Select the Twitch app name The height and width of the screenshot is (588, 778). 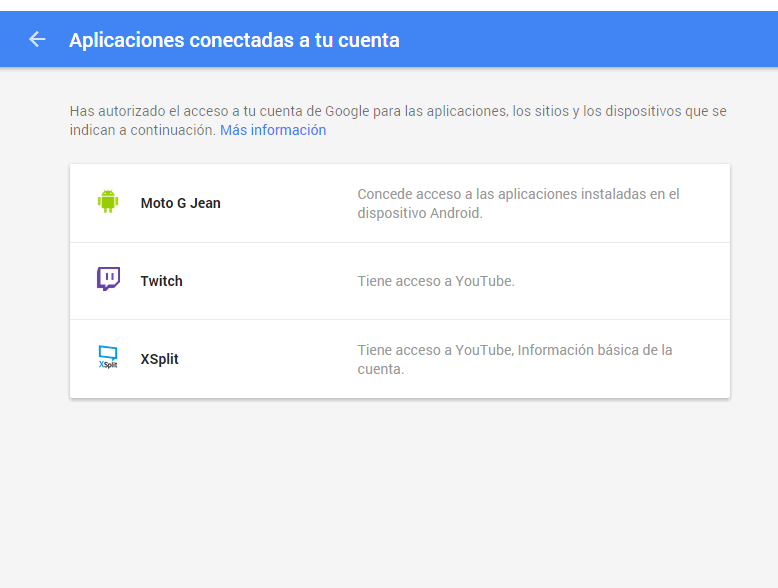[161, 281]
